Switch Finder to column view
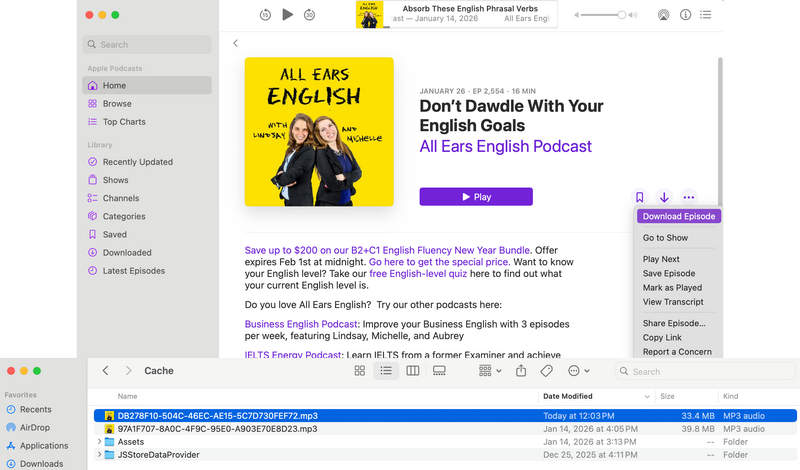800x470 pixels. (x=413, y=370)
